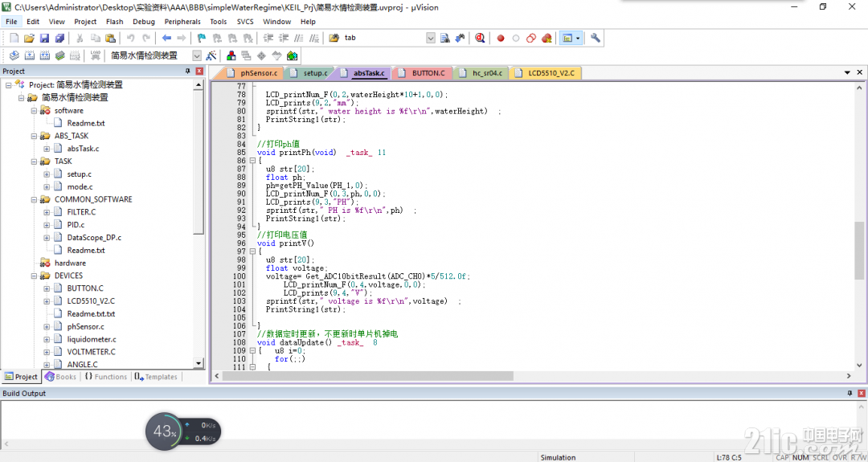Image resolution: width=868 pixels, height=462 pixels.
Task: Toggle the Build Output panel pushpin
Action: pyautogui.click(x=850, y=394)
